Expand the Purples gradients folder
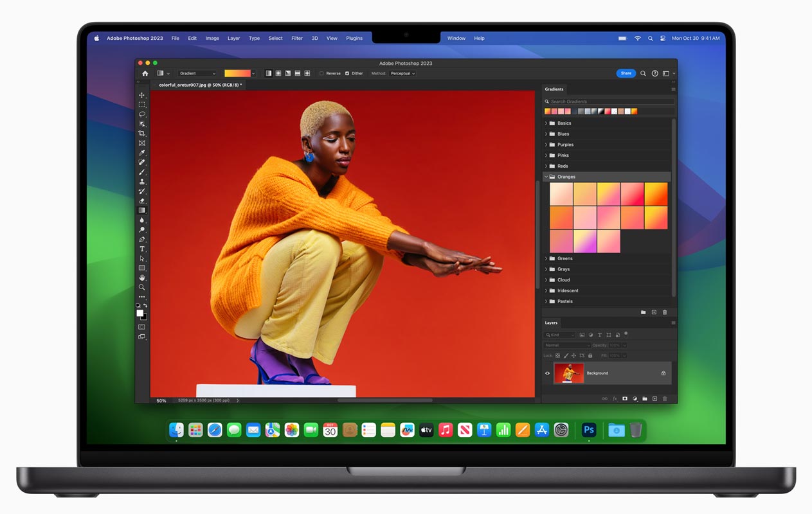Image resolution: width=812 pixels, height=514 pixels. point(546,145)
